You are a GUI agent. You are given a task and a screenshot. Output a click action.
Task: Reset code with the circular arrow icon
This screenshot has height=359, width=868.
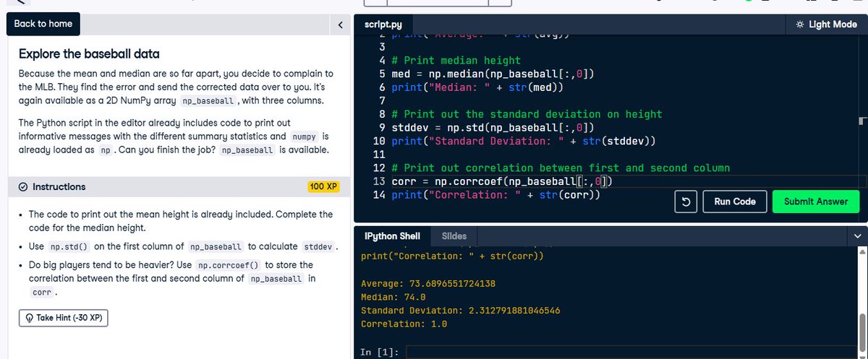coord(685,202)
